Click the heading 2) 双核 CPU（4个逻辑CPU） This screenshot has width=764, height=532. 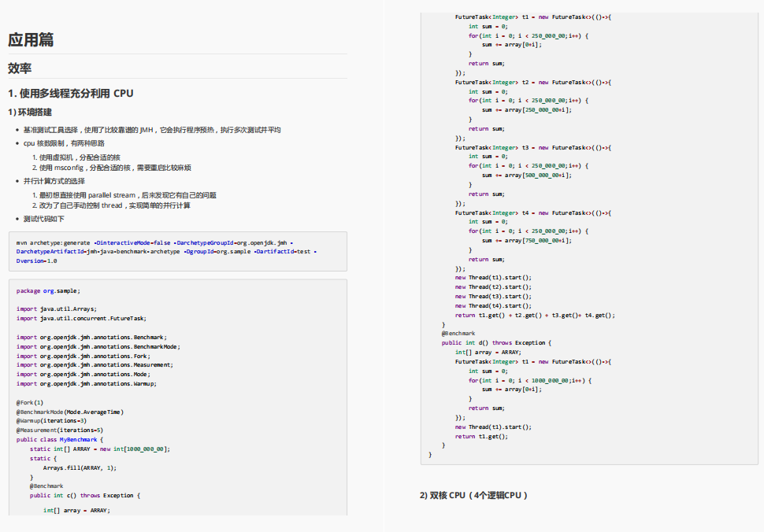coord(473,496)
